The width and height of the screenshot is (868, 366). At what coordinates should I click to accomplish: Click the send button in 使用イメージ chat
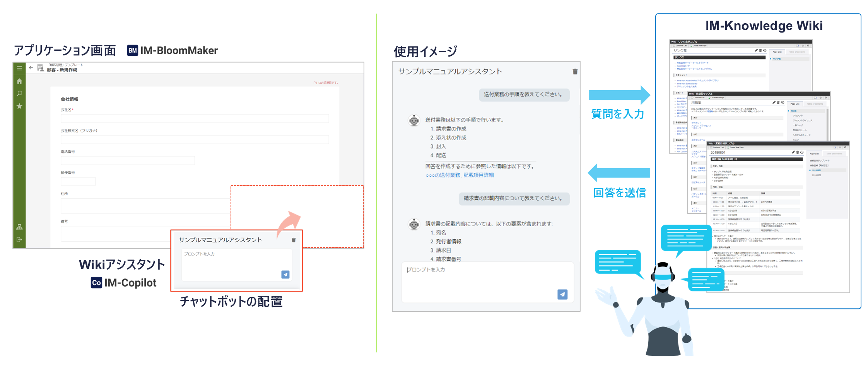[562, 295]
